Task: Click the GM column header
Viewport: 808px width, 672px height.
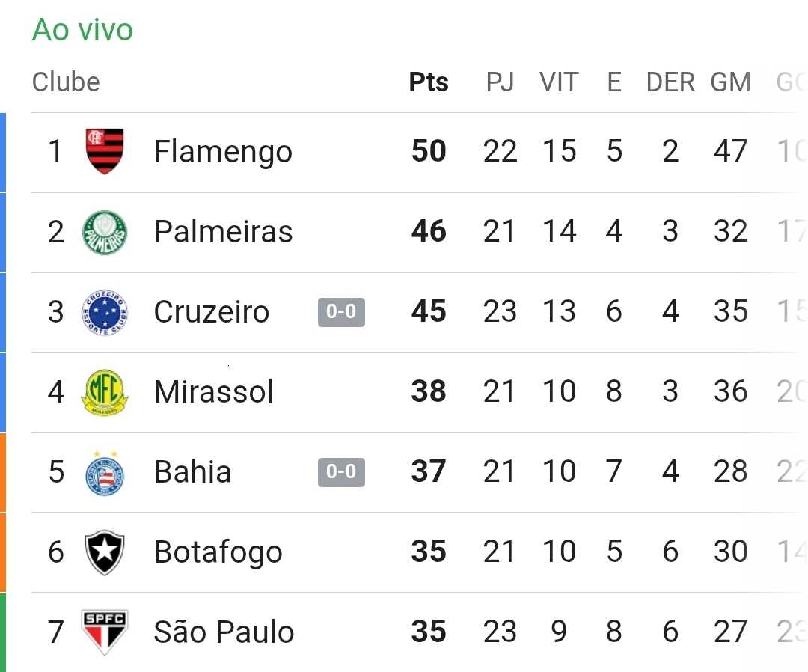Action: 731,82
